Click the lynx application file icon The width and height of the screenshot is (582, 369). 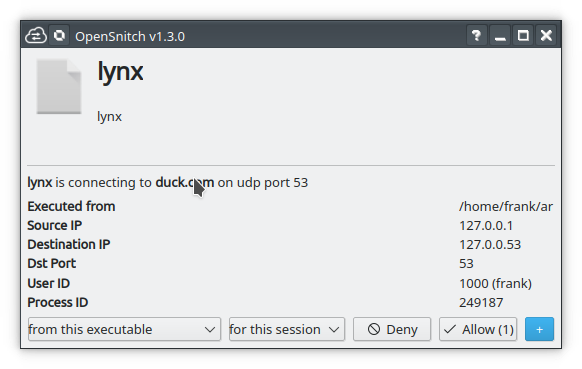[x=59, y=86]
